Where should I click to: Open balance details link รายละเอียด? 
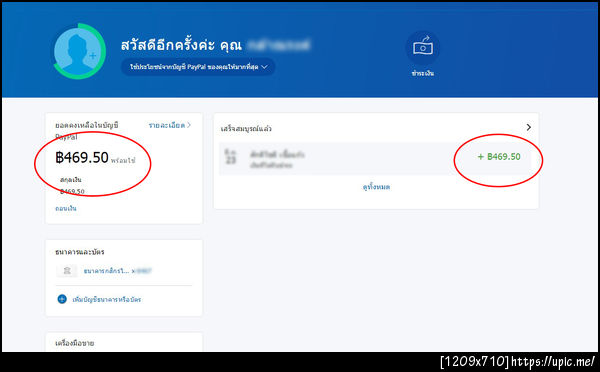pyautogui.click(x=170, y=125)
